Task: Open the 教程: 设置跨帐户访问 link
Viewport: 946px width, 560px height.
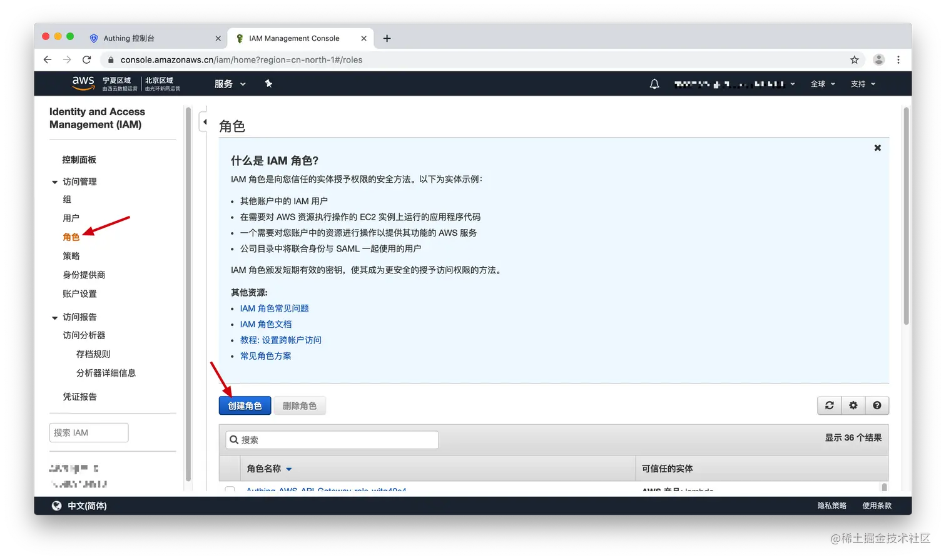Action: (281, 340)
